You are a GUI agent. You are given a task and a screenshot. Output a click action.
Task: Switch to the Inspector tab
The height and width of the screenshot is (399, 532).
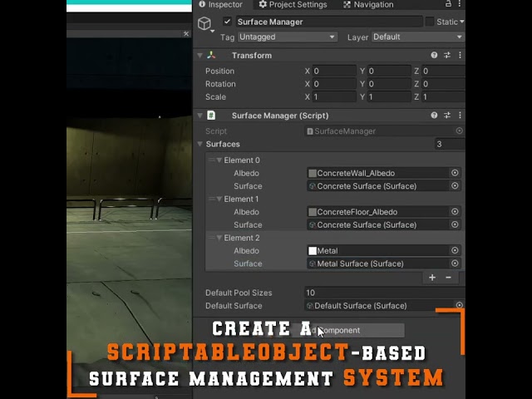(220, 4)
